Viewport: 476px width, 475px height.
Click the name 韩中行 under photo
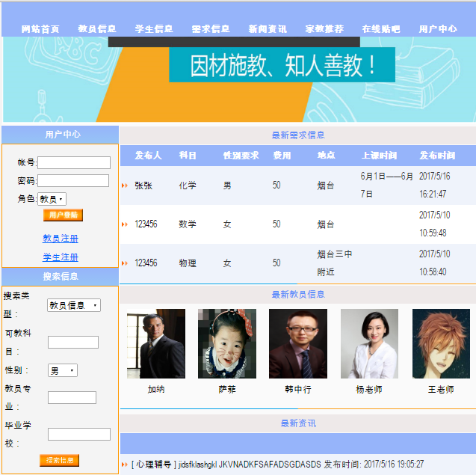click(298, 389)
